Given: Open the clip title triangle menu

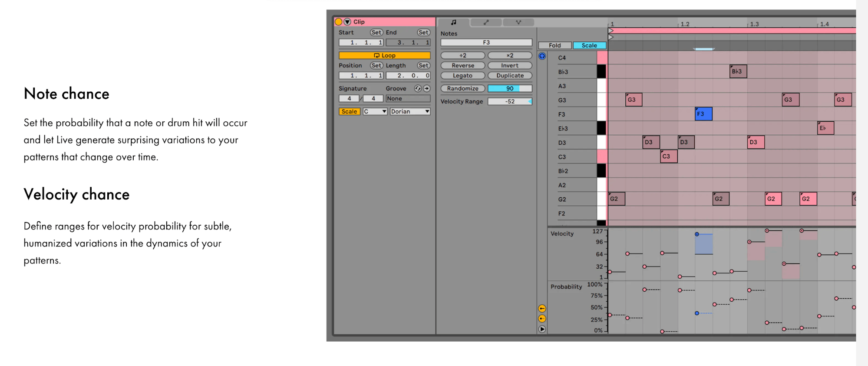Looking at the screenshot, I should click(347, 22).
